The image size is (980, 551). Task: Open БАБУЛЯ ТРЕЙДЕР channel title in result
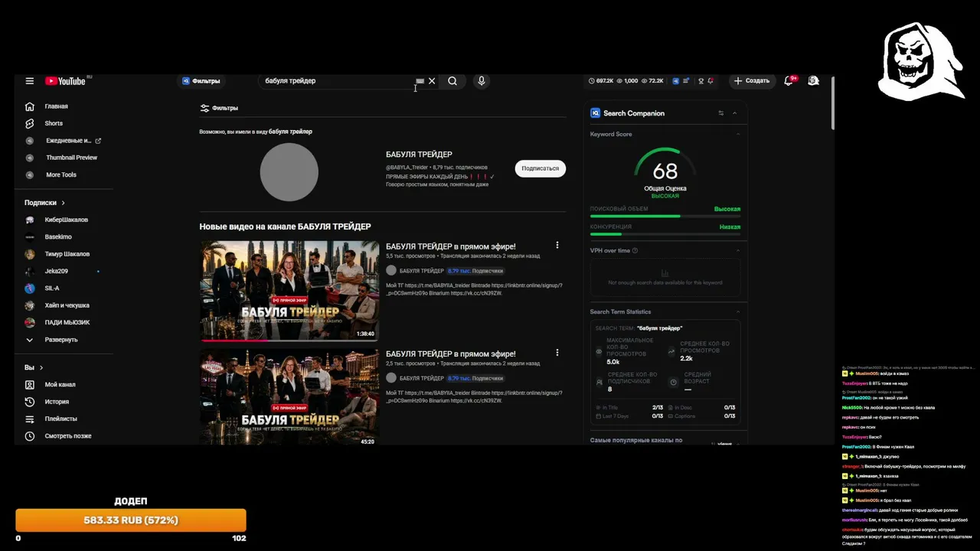(419, 155)
